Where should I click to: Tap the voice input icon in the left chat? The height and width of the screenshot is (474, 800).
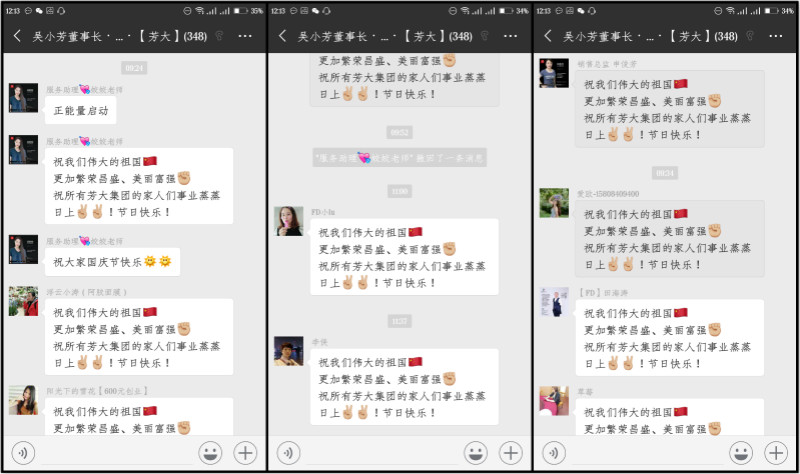point(22,452)
